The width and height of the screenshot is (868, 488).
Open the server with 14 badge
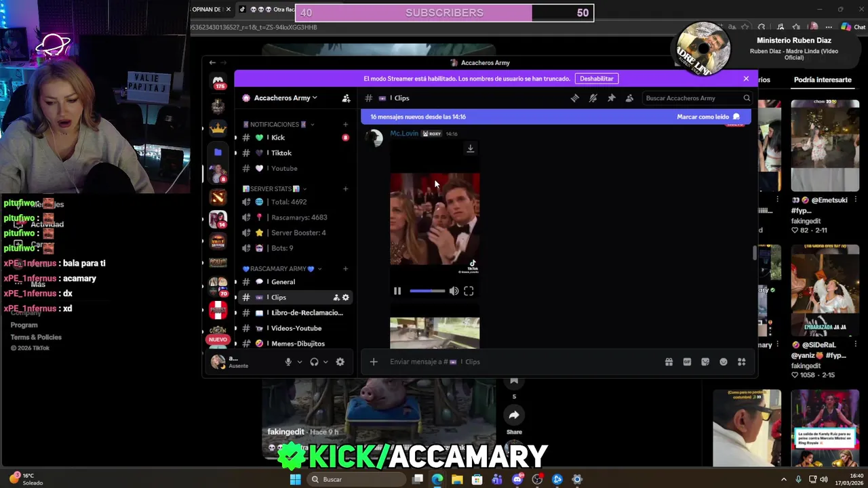[x=218, y=220]
